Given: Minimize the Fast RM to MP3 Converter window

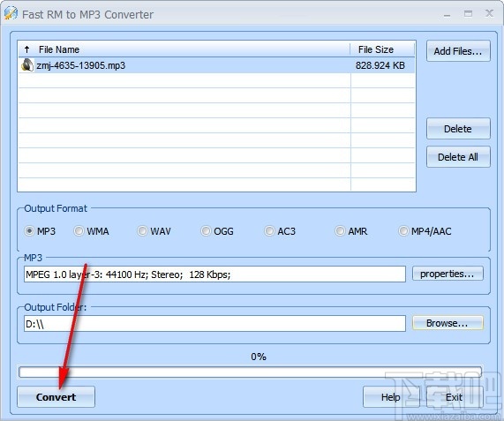Looking at the screenshot, I should [x=448, y=14].
